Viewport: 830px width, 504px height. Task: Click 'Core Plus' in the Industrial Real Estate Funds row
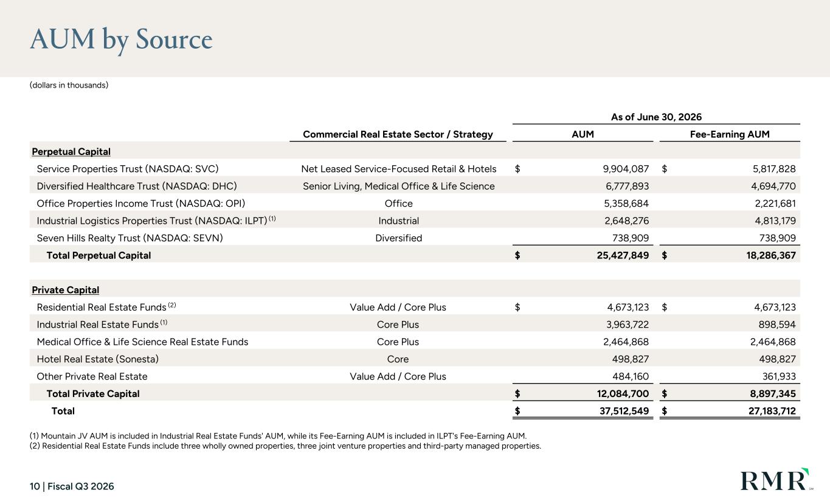398,325
